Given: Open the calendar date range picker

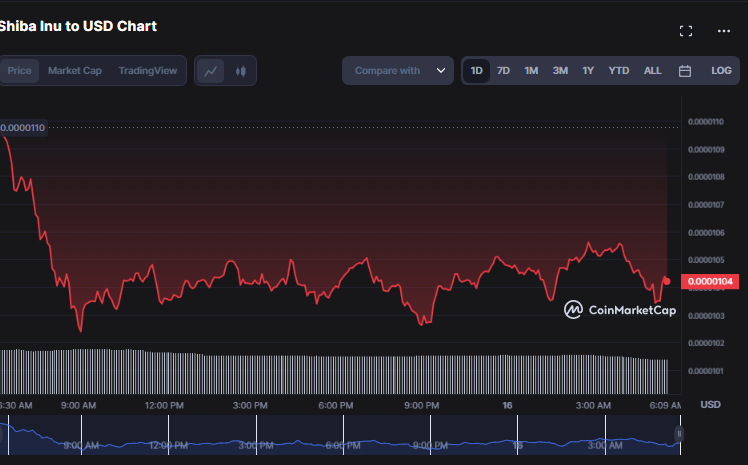Looking at the screenshot, I should click(x=685, y=71).
